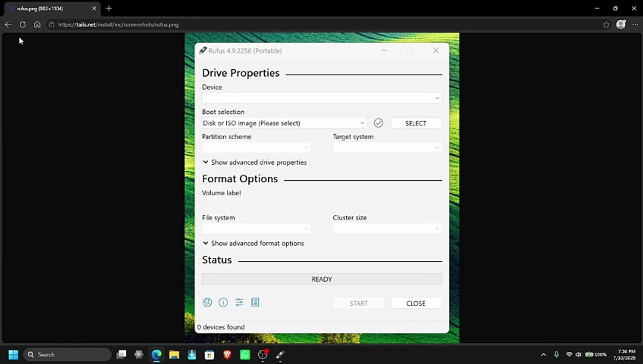Click the microphone tray icon
This screenshot has width=643, height=364.
pos(557,354)
